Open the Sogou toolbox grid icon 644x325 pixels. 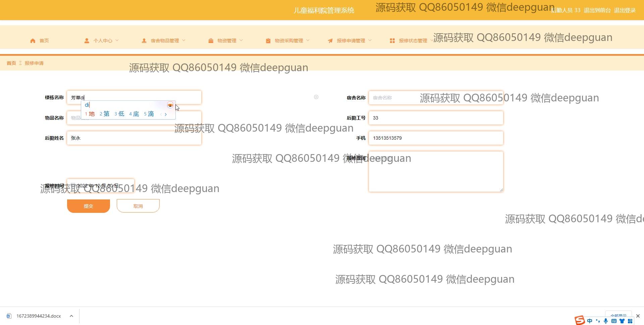(630, 321)
